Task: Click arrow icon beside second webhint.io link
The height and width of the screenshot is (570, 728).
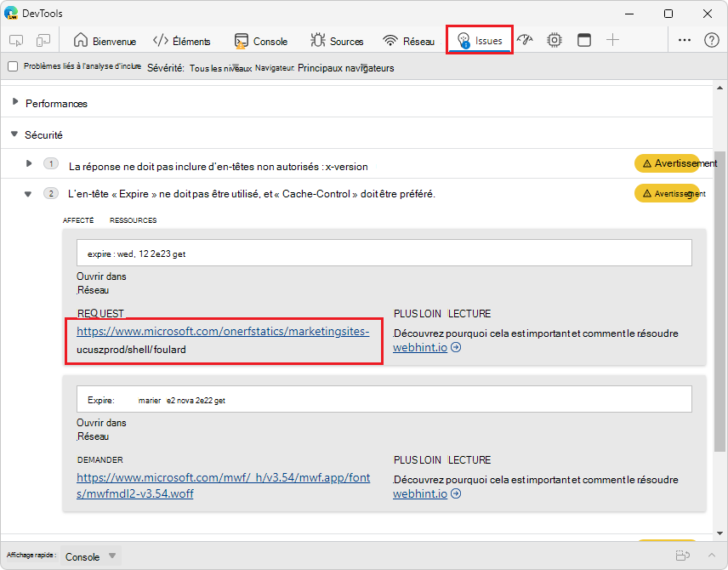Action: click(456, 493)
